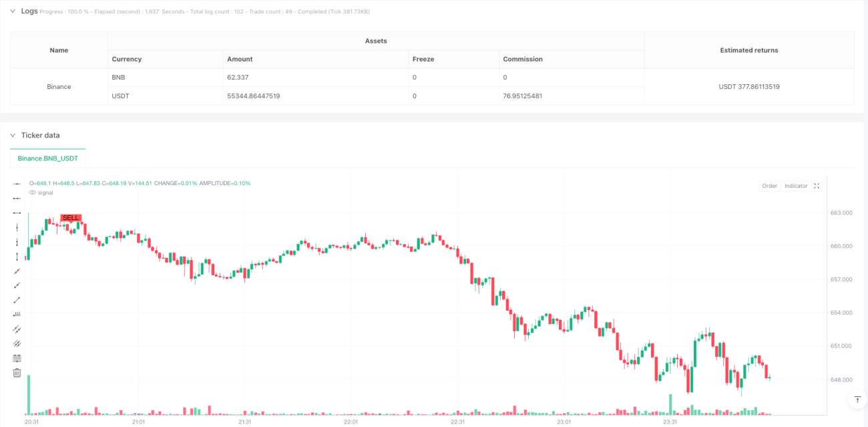Toggle fullscreen chart icon
868x427 pixels.
tap(817, 186)
